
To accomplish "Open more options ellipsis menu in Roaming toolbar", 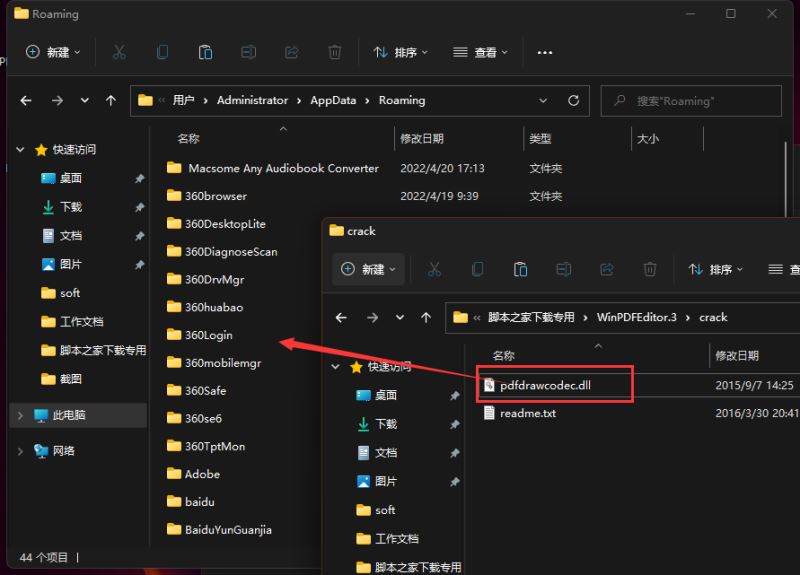I will click(545, 52).
